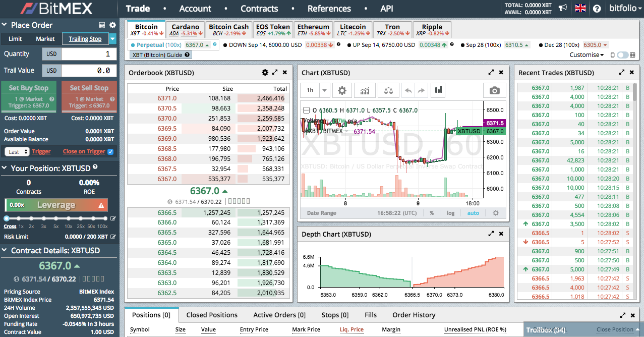Collapse the chart legend box

[306, 110]
